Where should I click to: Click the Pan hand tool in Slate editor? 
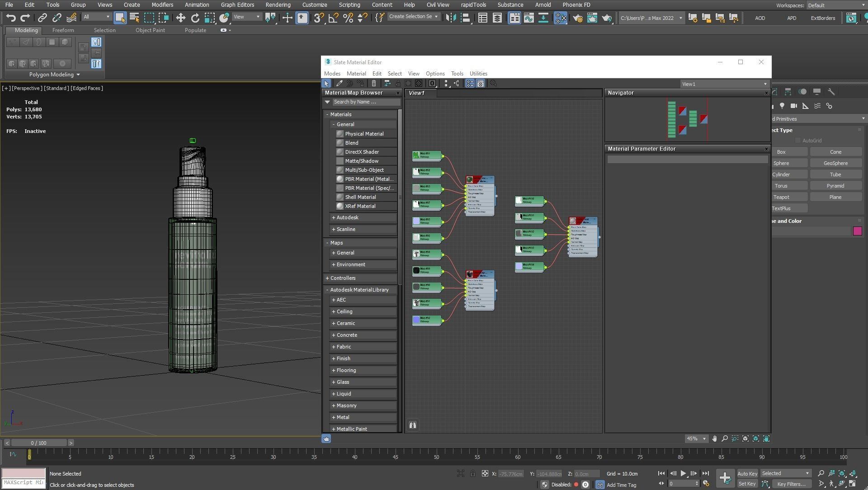tap(714, 439)
